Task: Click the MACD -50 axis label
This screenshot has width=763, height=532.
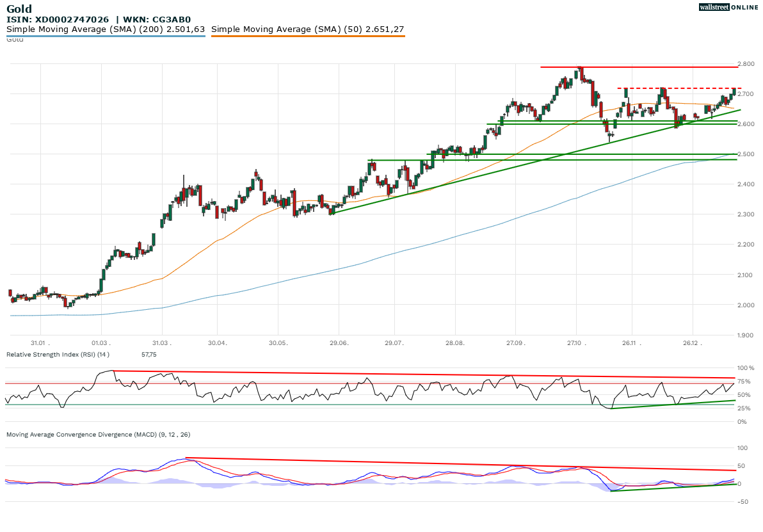Action: 743,502
